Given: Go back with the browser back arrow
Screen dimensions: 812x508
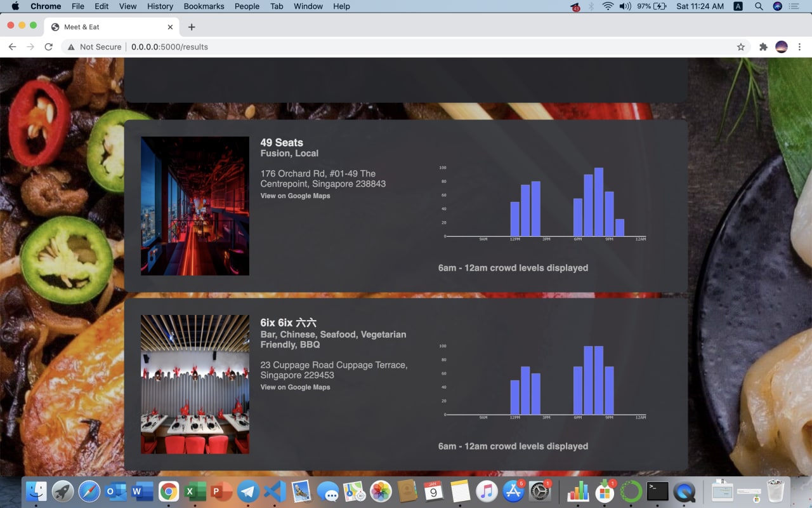Looking at the screenshot, I should (x=12, y=47).
